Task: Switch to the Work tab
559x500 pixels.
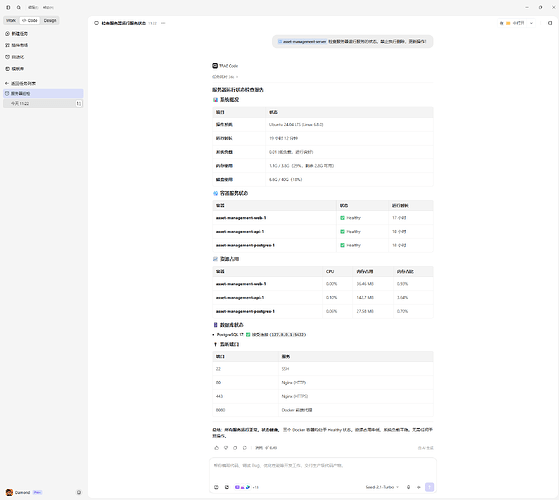Action: [11, 20]
